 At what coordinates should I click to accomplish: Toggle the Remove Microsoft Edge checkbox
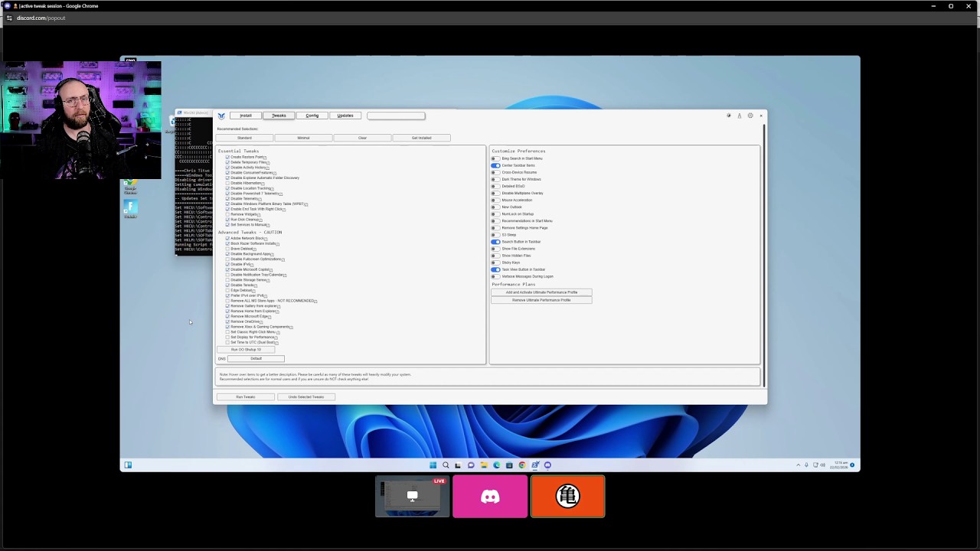point(227,316)
